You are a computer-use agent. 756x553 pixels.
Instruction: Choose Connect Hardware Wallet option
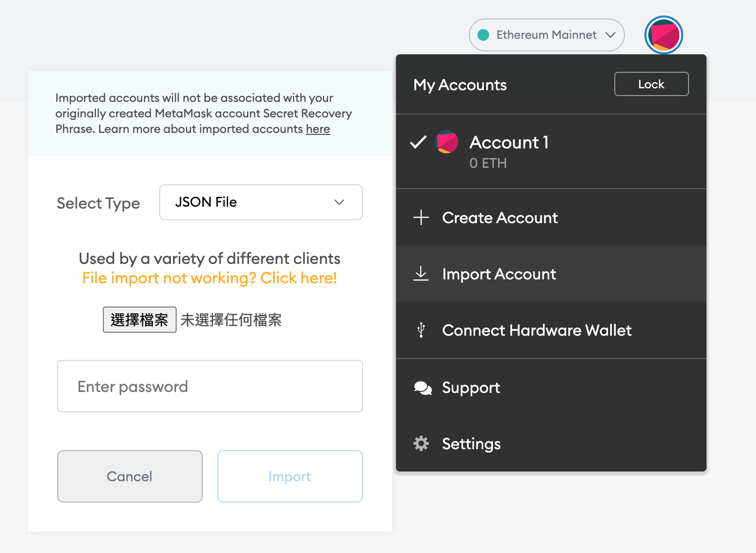point(551,330)
